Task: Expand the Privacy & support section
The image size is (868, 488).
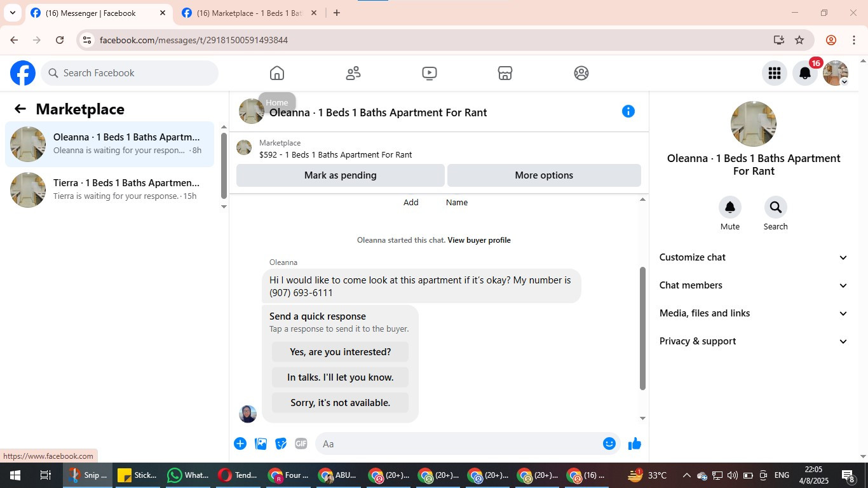Action: tap(754, 341)
